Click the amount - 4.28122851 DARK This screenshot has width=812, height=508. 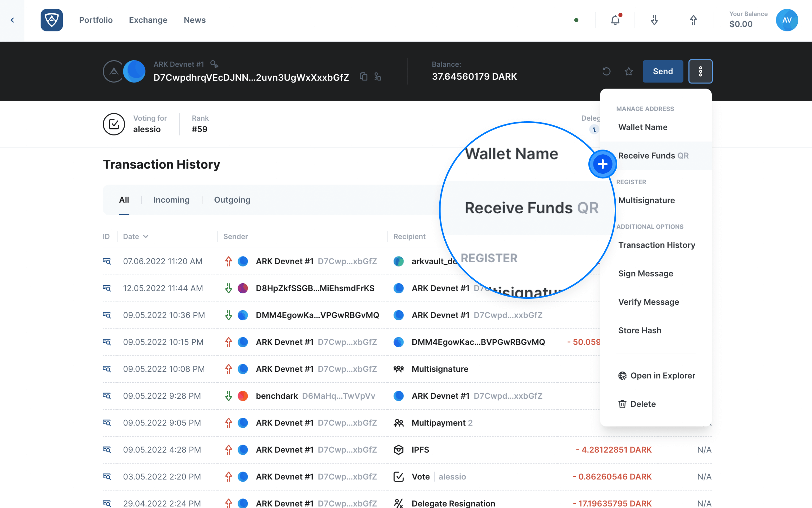(x=614, y=450)
